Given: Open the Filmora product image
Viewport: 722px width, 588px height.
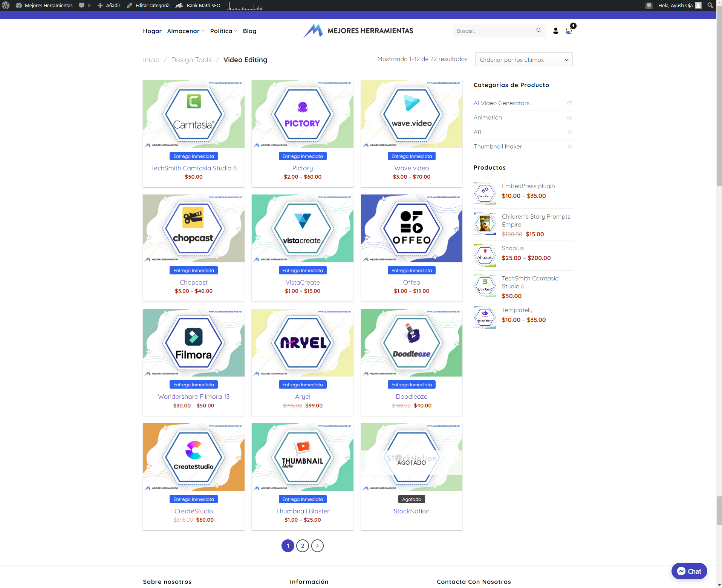Looking at the screenshot, I should (x=194, y=343).
